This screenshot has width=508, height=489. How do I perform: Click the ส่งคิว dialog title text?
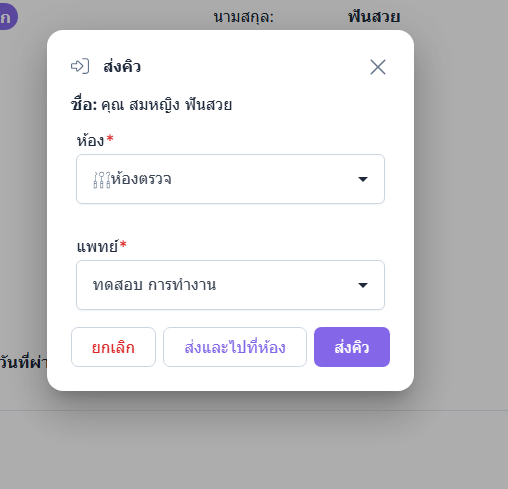point(122,66)
